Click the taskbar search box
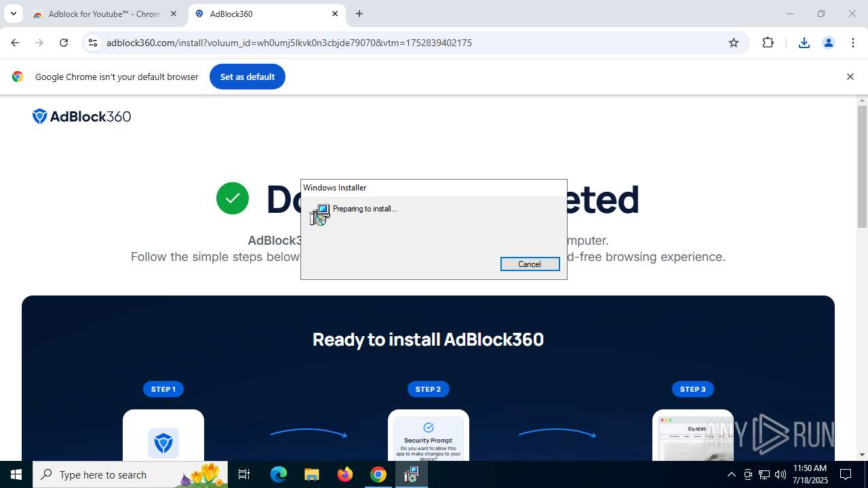Screen dimensions: 868x488 130,474
